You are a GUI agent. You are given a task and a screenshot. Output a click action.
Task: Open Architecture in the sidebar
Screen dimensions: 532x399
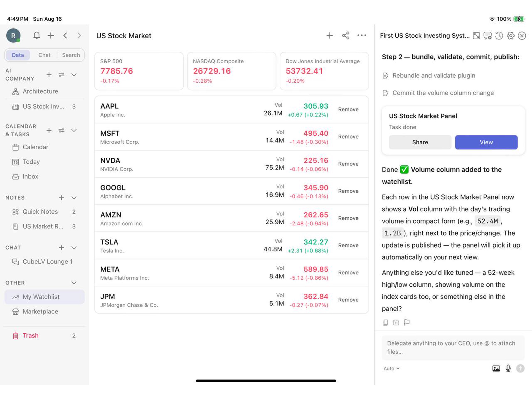click(44, 91)
